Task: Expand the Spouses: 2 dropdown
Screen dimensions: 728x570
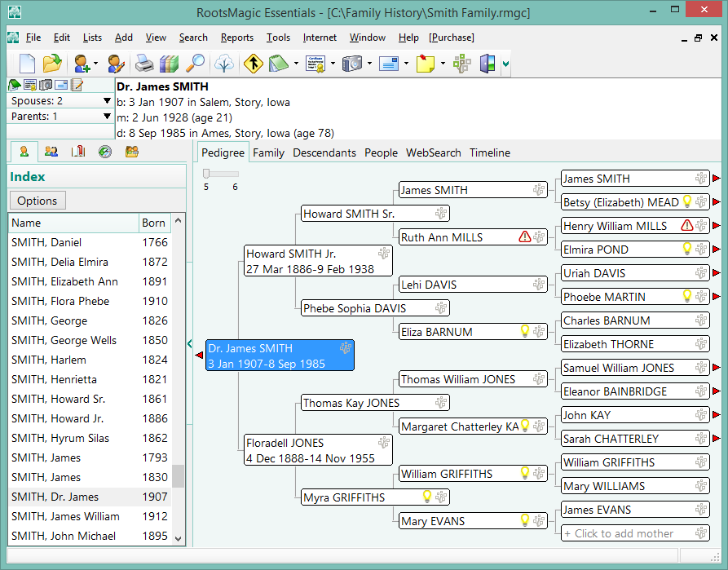Action: 107,101
